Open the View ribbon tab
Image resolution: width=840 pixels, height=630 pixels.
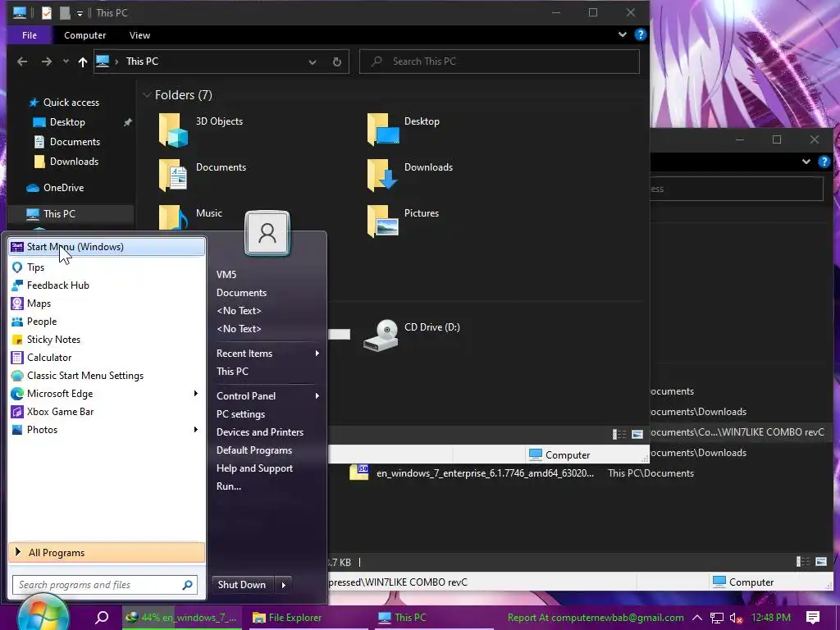point(139,34)
